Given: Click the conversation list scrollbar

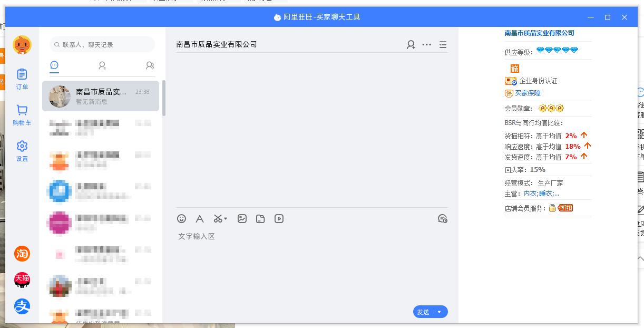Looking at the screenshot, I should point(164,98).
